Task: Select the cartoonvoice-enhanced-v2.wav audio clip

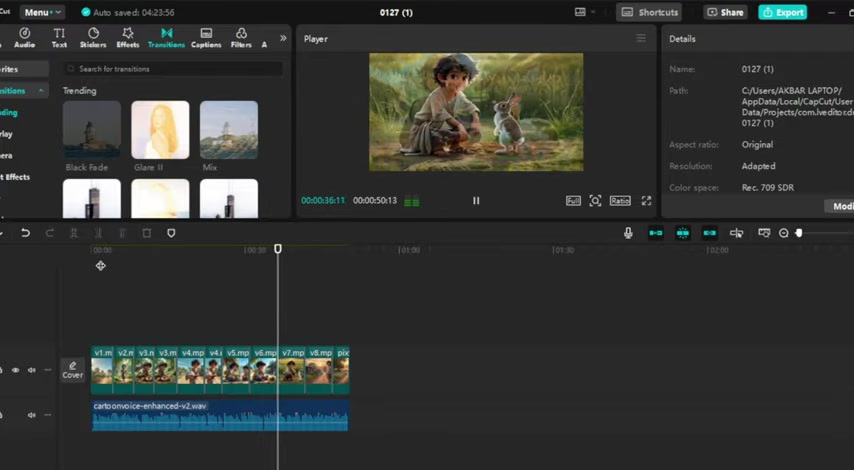Action: pyautogui.click(x=220, y=416)
